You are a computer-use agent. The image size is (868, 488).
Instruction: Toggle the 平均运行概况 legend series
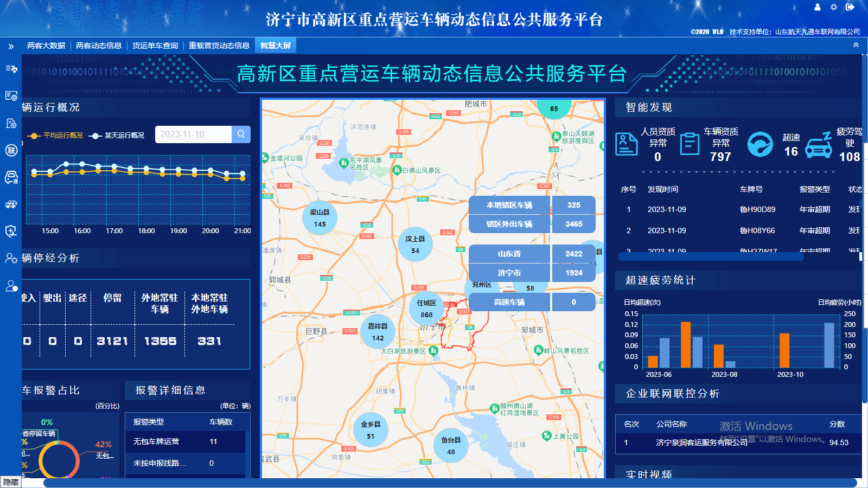tap(57, 136)
